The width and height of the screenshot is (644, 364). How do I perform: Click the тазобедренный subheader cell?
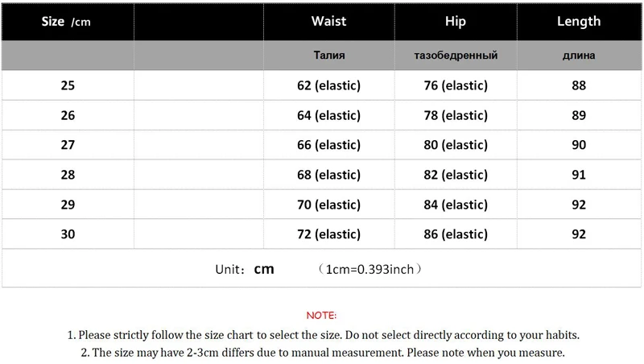tap(456, 55)
